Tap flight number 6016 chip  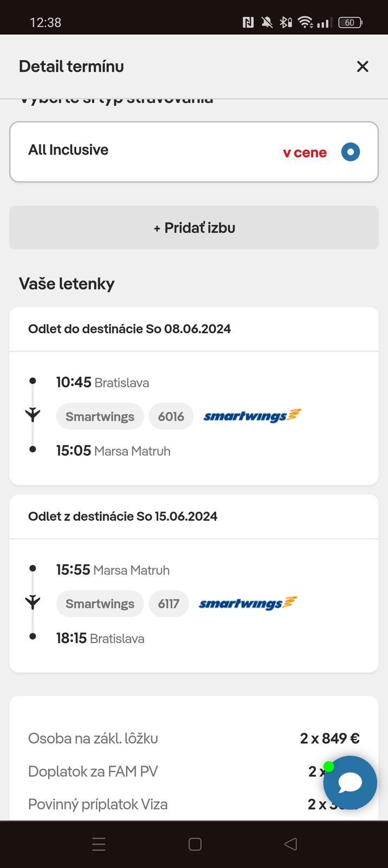tap(171, 417)
